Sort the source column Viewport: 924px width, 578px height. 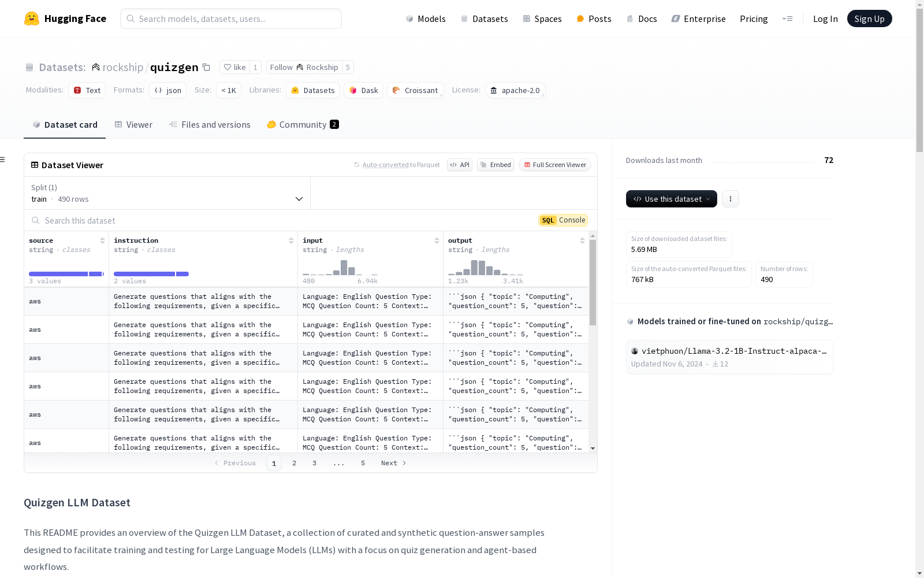tap(102, 240)
